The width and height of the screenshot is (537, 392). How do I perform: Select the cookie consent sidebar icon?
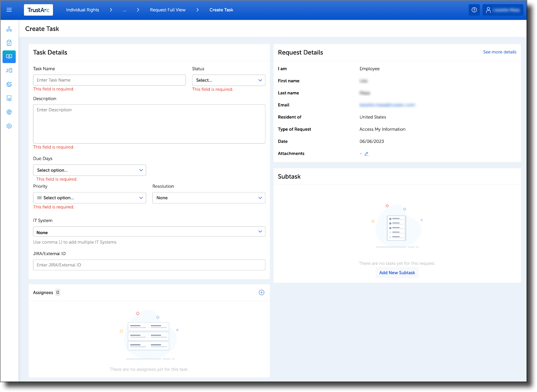9,84
